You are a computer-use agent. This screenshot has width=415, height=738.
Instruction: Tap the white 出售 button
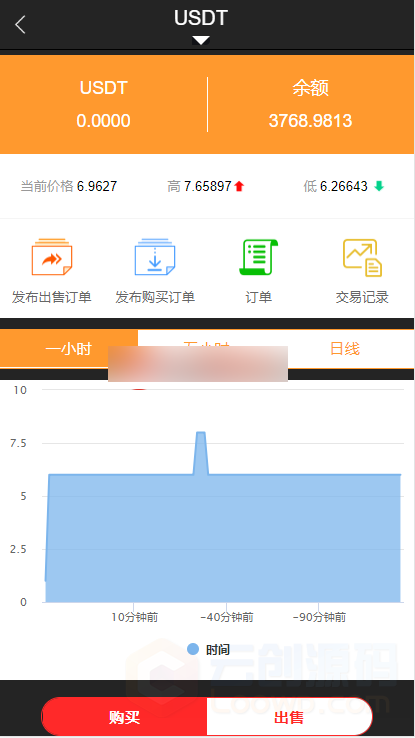pyautogui.click(x=289, y=717)
